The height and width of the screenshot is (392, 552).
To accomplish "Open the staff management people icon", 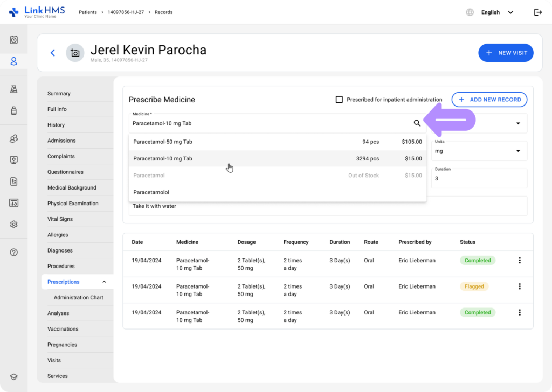I will [x=13, y=138].
